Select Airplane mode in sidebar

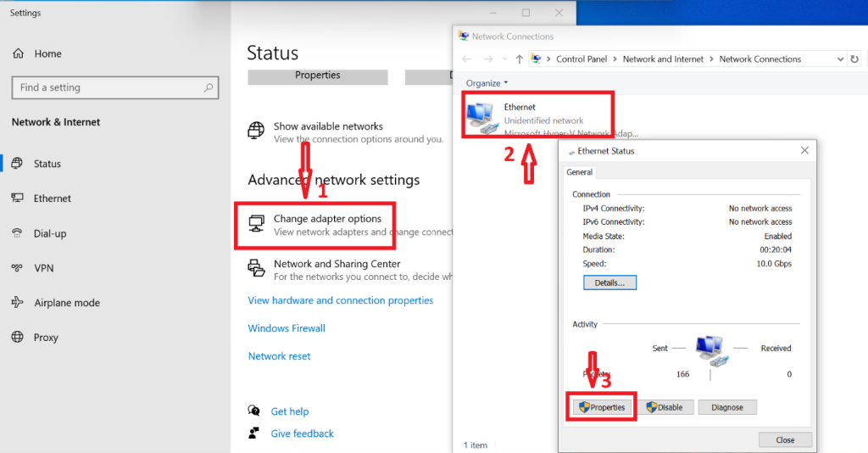(66, 303)
